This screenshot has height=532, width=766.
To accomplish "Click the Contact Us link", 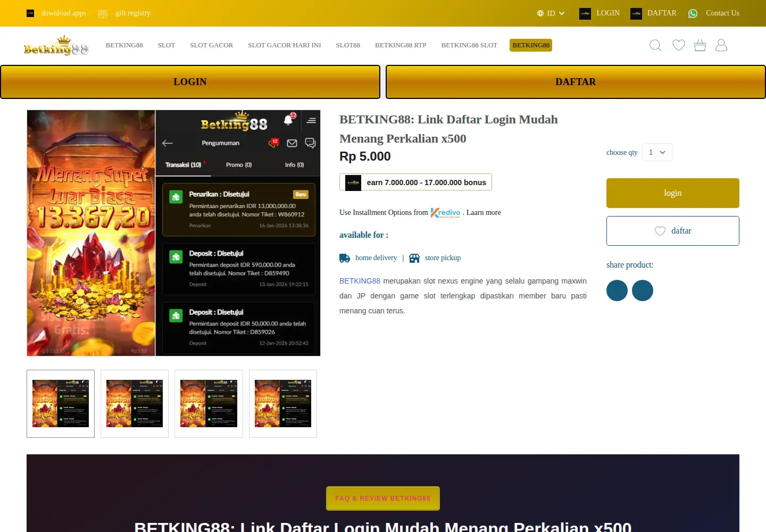I will tap(722, 13).
